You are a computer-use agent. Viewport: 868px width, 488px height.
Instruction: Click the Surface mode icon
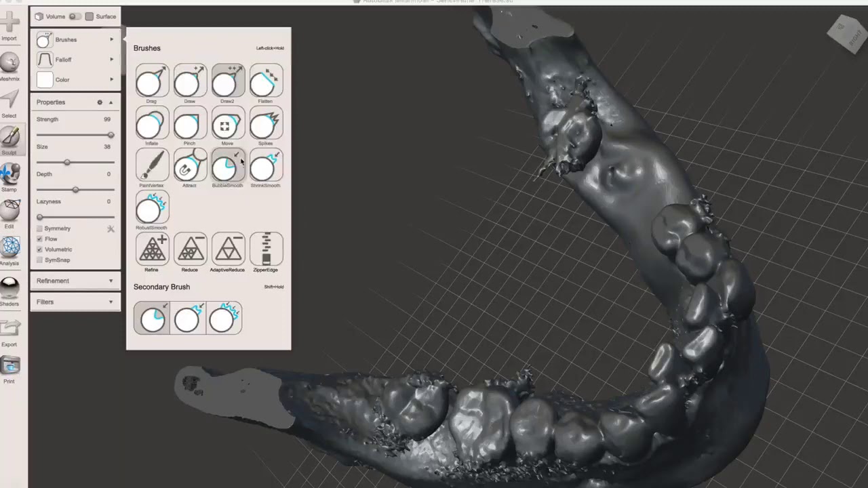point(89,16)
